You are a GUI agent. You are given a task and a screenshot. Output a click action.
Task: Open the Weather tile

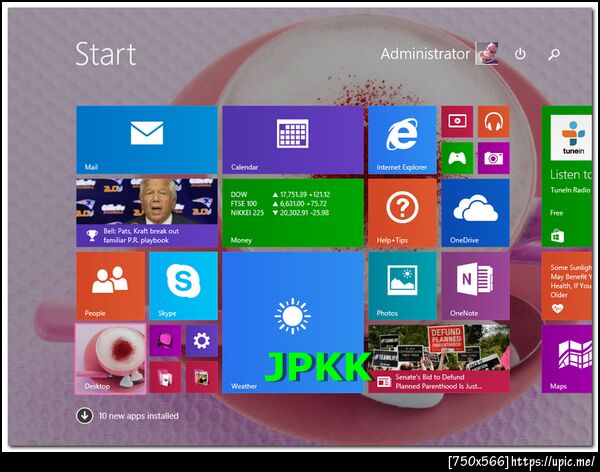[293, 322]
